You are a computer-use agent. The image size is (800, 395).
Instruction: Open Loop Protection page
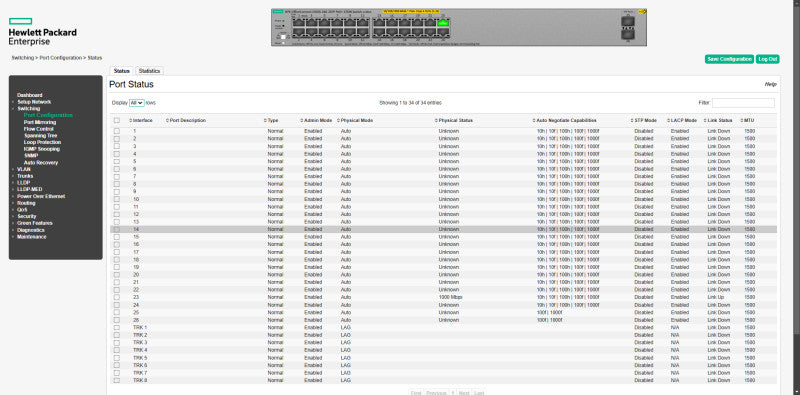[x=42, y=142]
